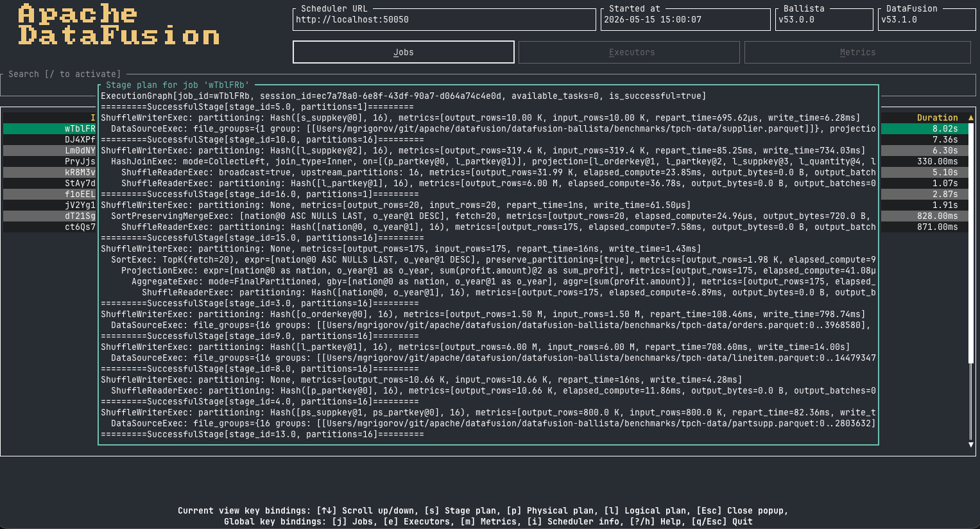The image size is (980, 529).
Task: Click the 828.00ms duration cell
Action: 937,216
